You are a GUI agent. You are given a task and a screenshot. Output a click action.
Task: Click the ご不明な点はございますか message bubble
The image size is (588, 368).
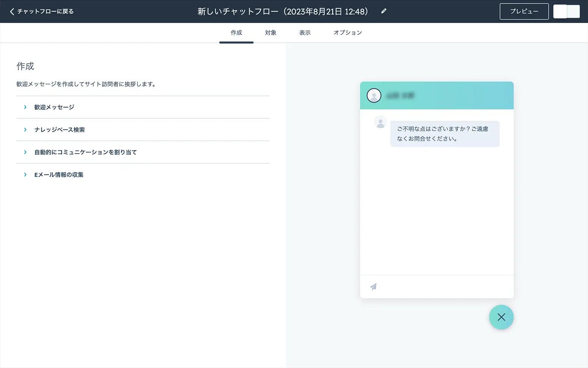tap(445, 134)
